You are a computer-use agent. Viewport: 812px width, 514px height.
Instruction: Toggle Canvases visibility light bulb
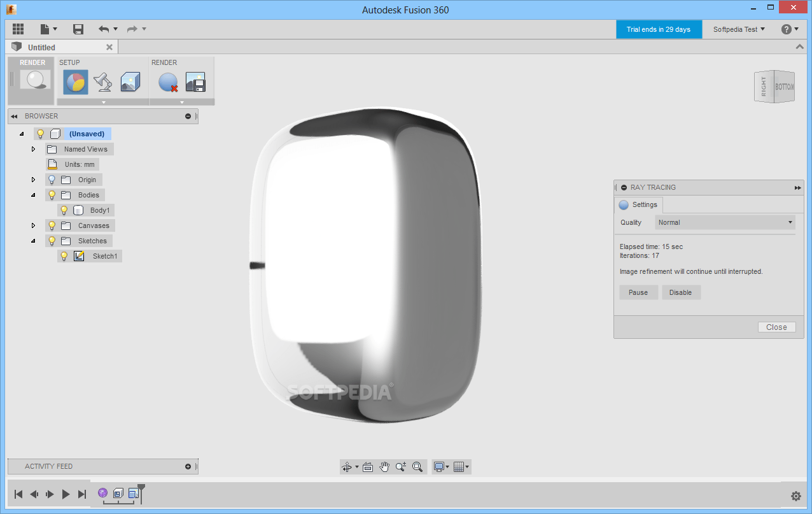tap(52, 225)
